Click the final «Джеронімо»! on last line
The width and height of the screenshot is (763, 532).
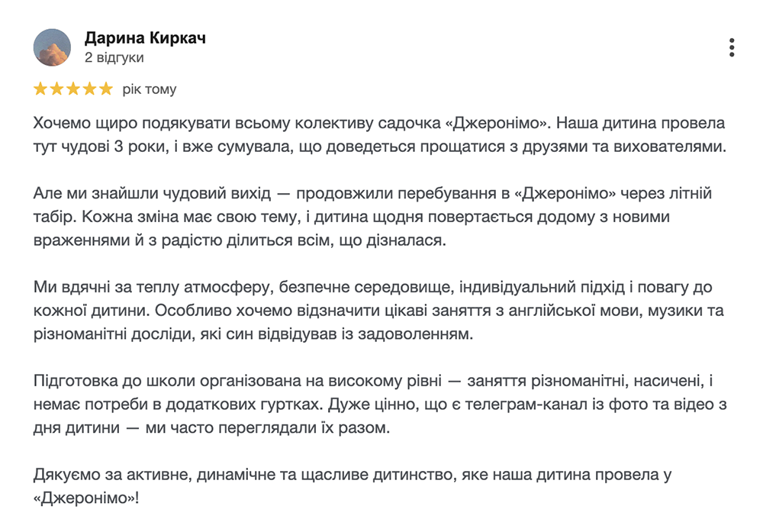tap(86, 498)
